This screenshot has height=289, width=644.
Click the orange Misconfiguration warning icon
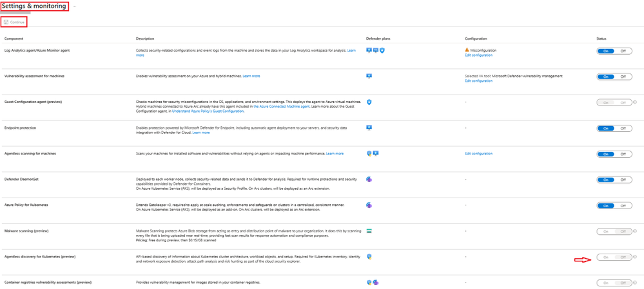(x=467, y=50)
